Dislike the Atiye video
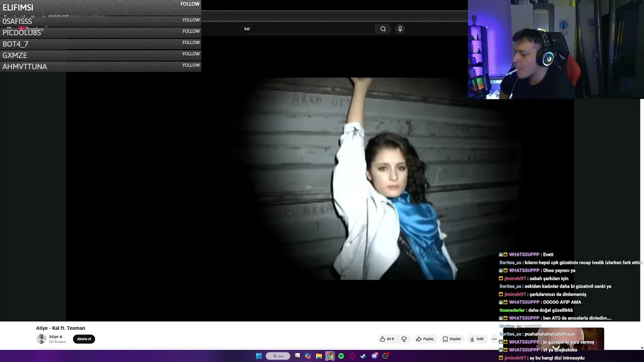 [x=404, y=339]
